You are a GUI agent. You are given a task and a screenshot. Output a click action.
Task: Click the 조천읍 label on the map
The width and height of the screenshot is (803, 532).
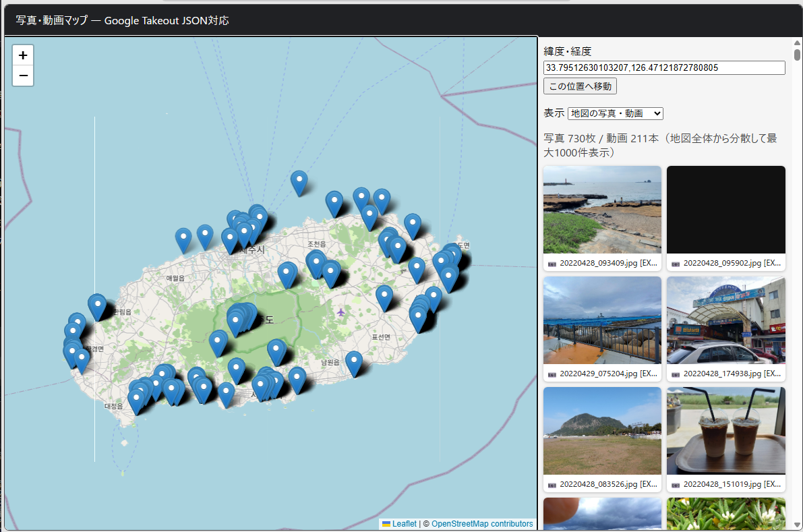click(316, 244)
